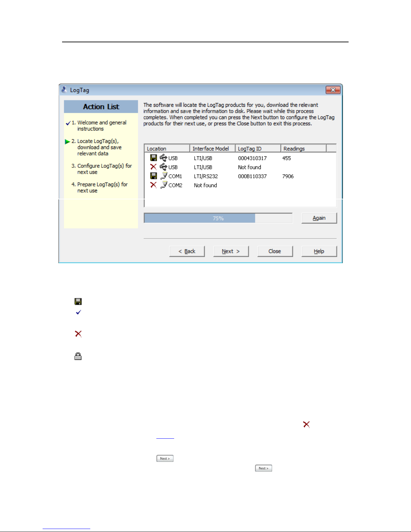Click Not found in the LogTag ID column

(x=249, y=167)
